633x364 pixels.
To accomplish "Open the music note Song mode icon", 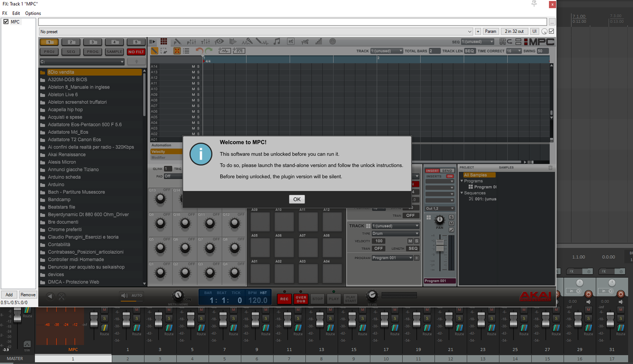I will coord(277,42).
